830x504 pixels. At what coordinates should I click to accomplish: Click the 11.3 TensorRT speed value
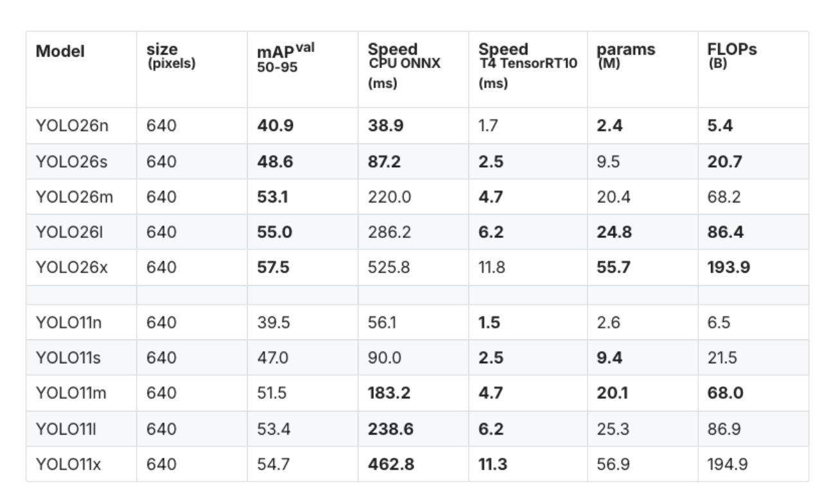click(492, 464)
